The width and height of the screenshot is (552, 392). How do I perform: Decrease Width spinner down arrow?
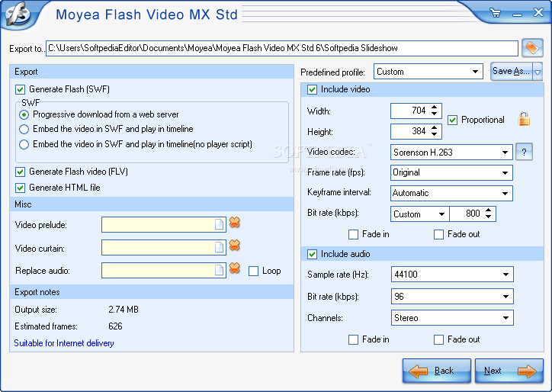click(x=434, y=114)
